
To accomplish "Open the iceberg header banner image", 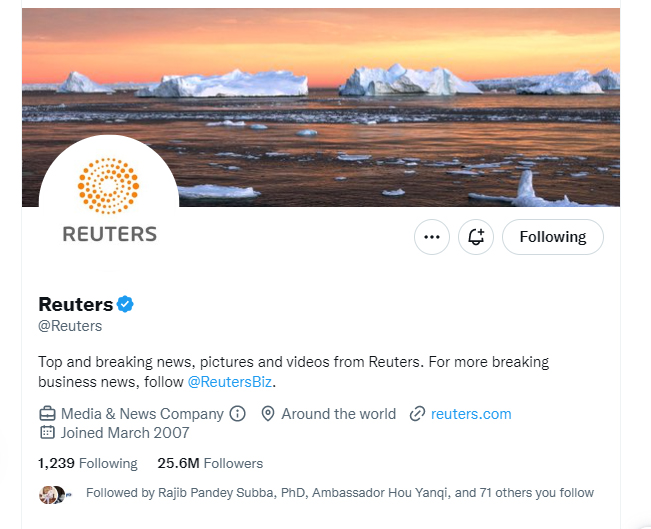I will [321, 108].
